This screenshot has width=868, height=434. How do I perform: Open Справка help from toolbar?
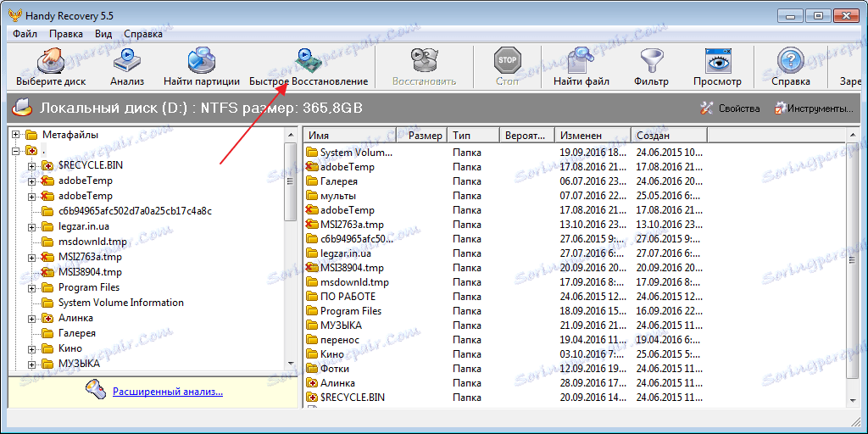click(791, 67)
